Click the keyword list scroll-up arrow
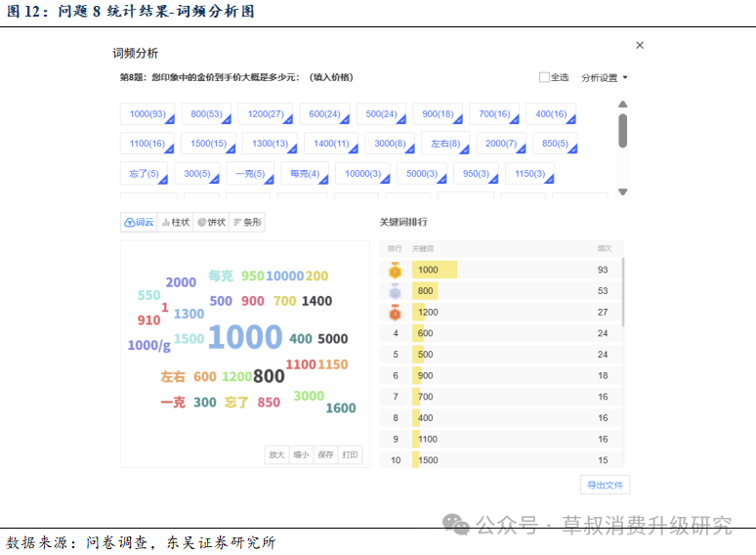The height and width of the screenshot is (555, 756). (623, 105)
